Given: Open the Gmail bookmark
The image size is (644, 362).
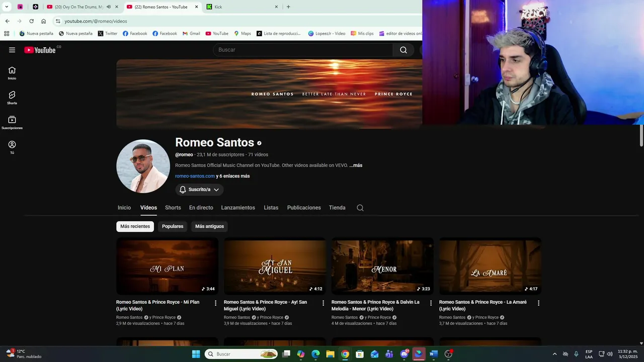Looking at the screenshot, I should tap(191, 34).
